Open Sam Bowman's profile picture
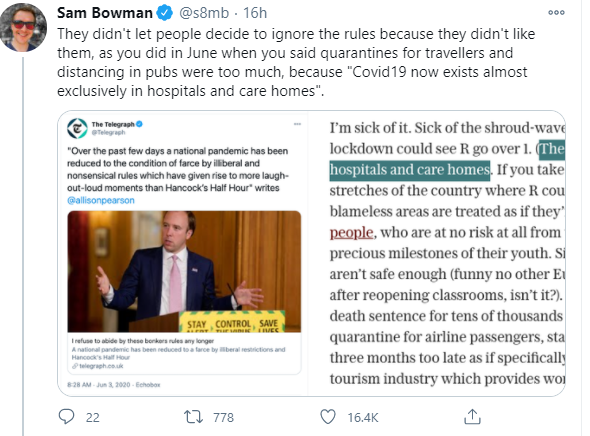Viewport: 590px width, 436px height. tap(23, 27)
